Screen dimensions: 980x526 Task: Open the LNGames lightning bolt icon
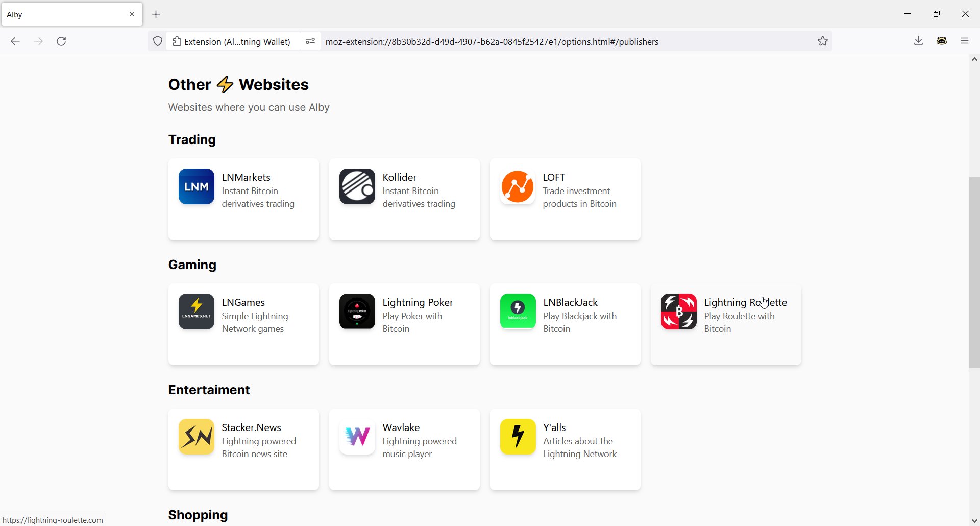point(197,312)
